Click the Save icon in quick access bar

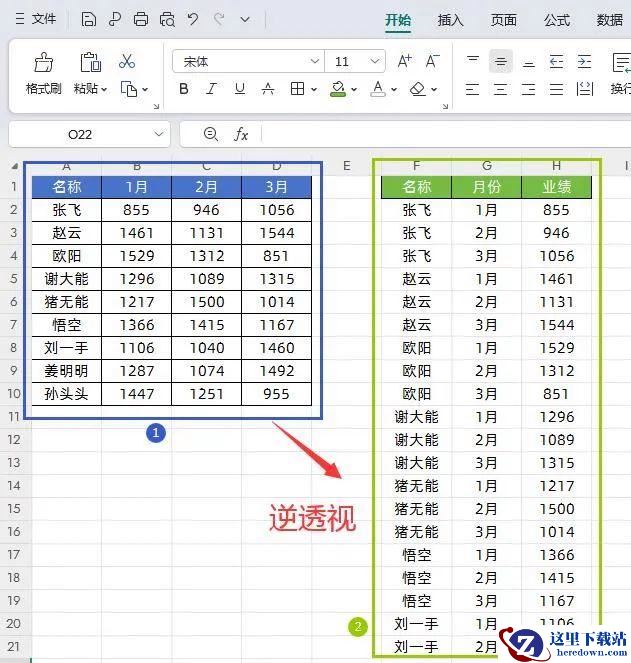pos(88,19)
